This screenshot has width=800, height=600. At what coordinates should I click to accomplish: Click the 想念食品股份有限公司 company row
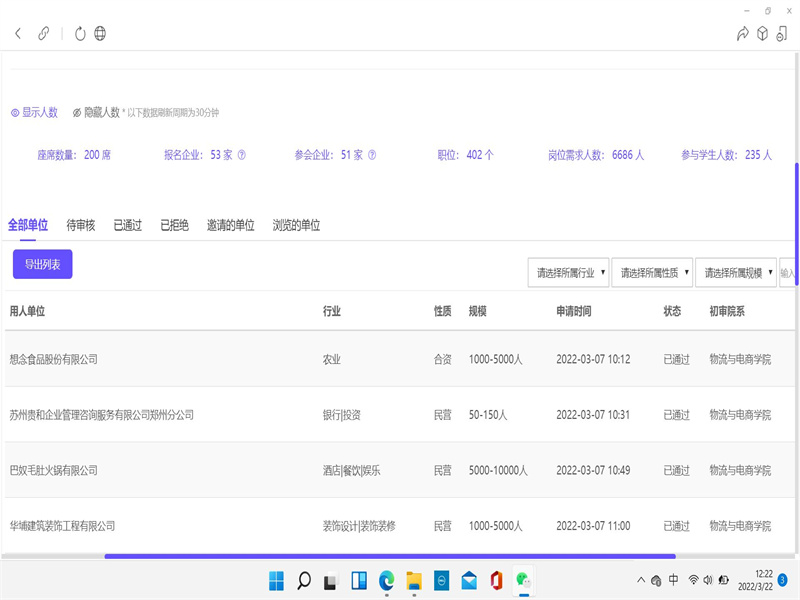(54, 359)
